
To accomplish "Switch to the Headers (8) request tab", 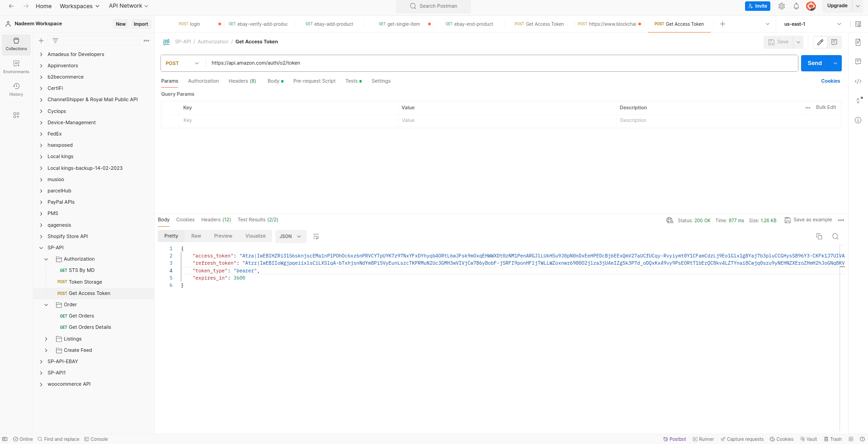I will click(242, 81).
